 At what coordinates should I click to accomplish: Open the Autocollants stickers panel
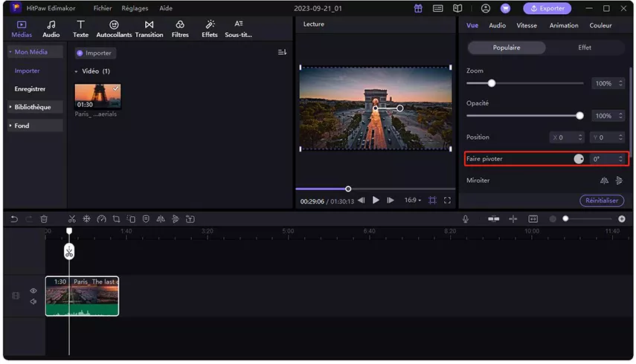pyautogui.click(x=114, y=29)
